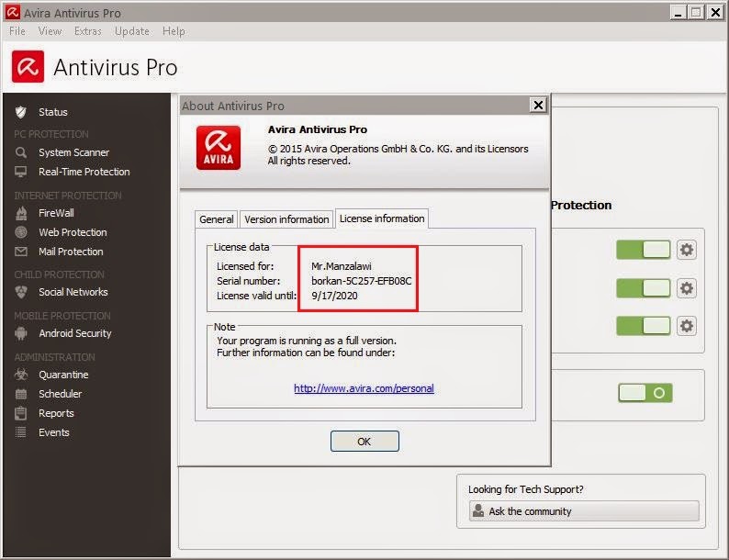Select FireWall in the sidebar
Image resolution: width=729 pixels, height=560 pixels.
tap(56, 213)
